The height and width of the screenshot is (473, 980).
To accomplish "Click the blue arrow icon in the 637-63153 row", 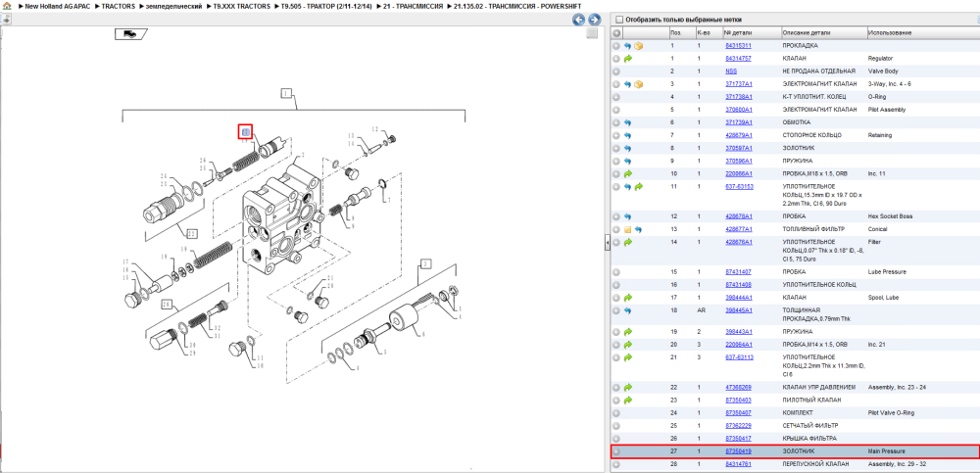I will [628, 187].
